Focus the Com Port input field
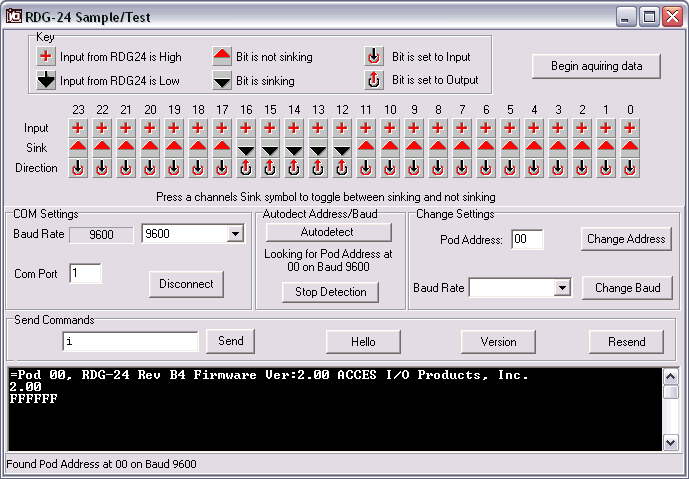This screenshot has width=689, height=479. pos(85,273)
